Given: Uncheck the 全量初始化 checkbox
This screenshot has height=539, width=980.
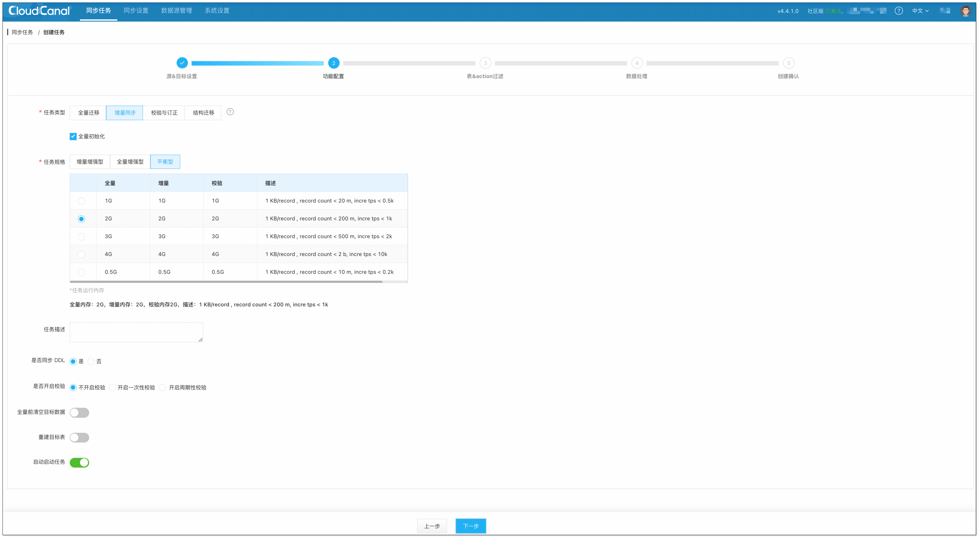Looking at the screenshot, I should [x=73, y=136].
